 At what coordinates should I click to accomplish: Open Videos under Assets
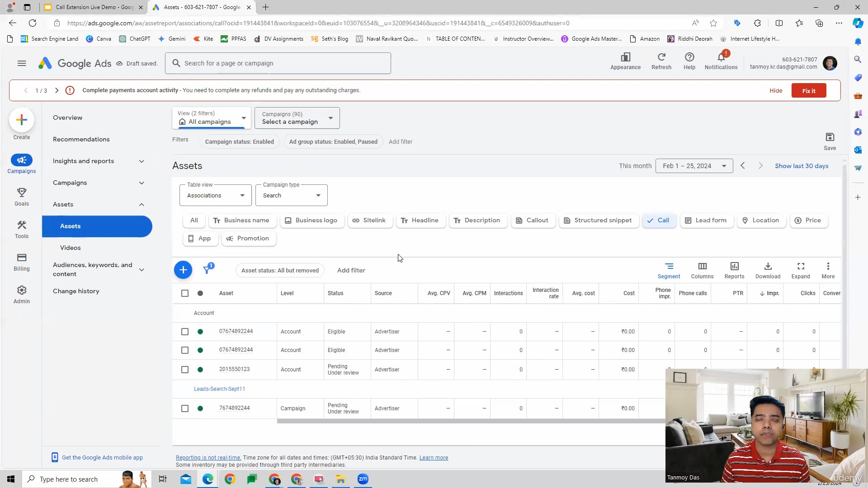[70, 248]
